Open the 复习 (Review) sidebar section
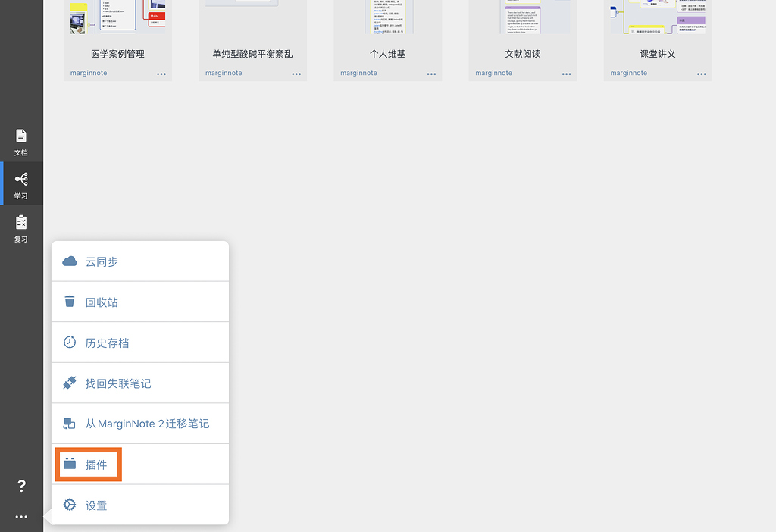The height and width of the screenshot is (532, 776). pos(21,227)
